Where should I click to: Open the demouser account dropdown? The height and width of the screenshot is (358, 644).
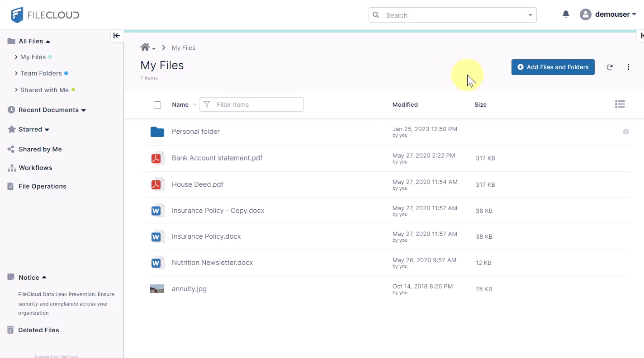608,14
